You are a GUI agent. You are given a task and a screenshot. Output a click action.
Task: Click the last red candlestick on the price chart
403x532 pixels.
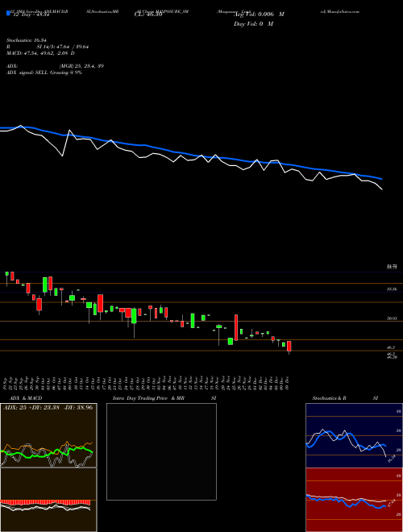tap(289, 347)
